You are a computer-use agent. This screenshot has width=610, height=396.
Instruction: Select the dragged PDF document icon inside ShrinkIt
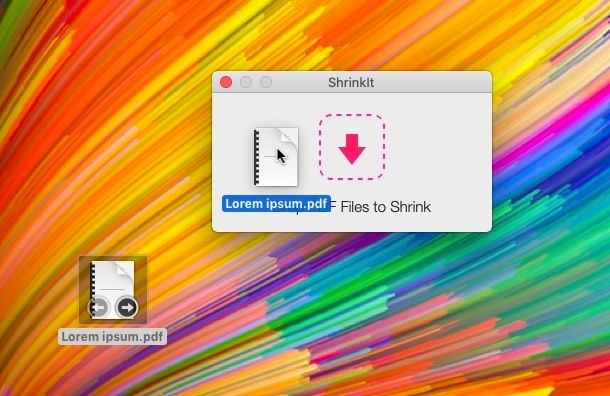tap(276, 157)
